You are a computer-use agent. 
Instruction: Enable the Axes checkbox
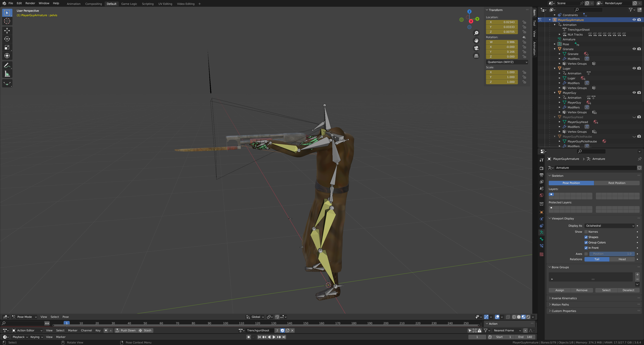(586, 254)
